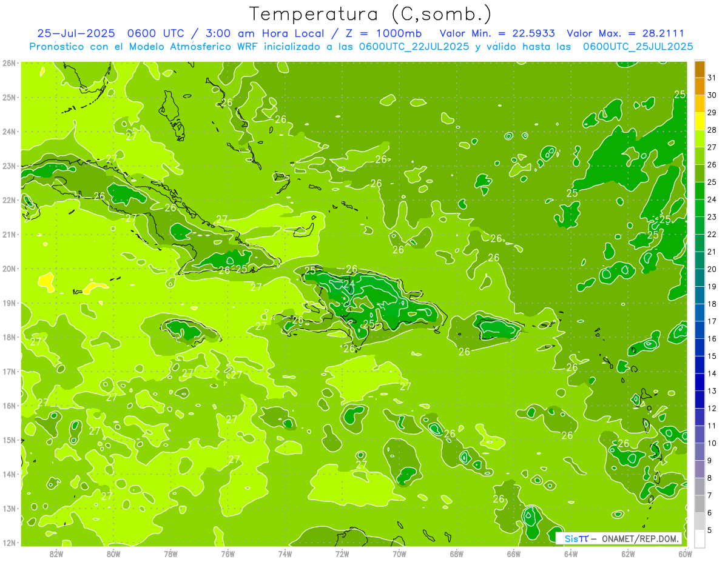Click the color scale value "17"

[712, 321]
